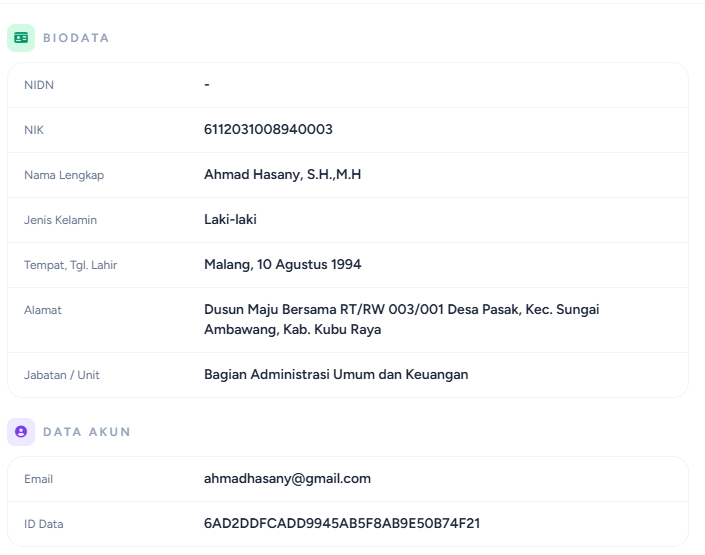Click the ID Data field label

click(44, 524)
